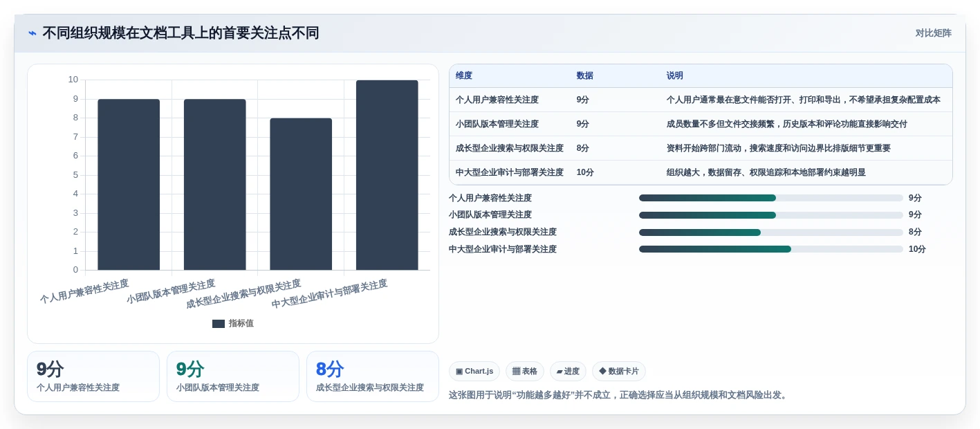Click table cell 个人用户兼容性关注度

pos(497,100)
